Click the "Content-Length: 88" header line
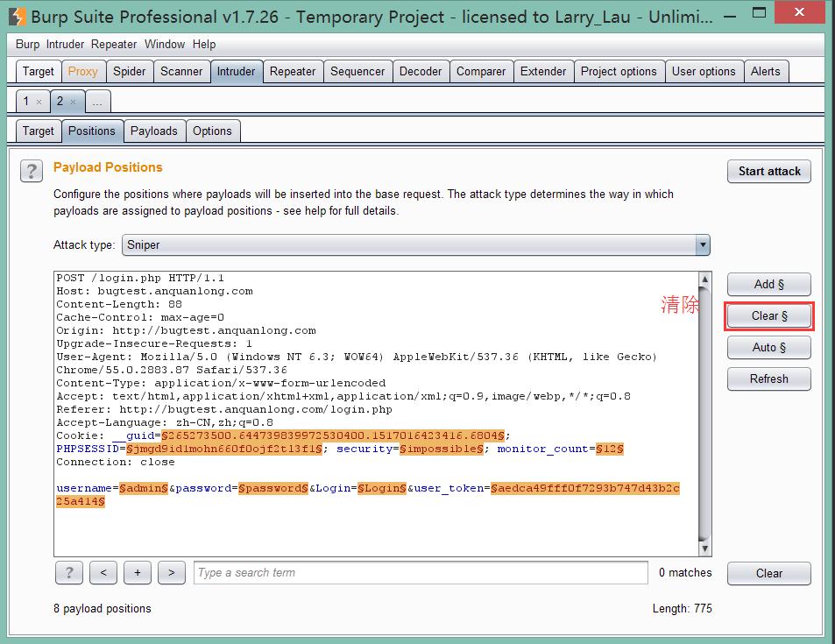835x644 pixels. click(119, 304)
